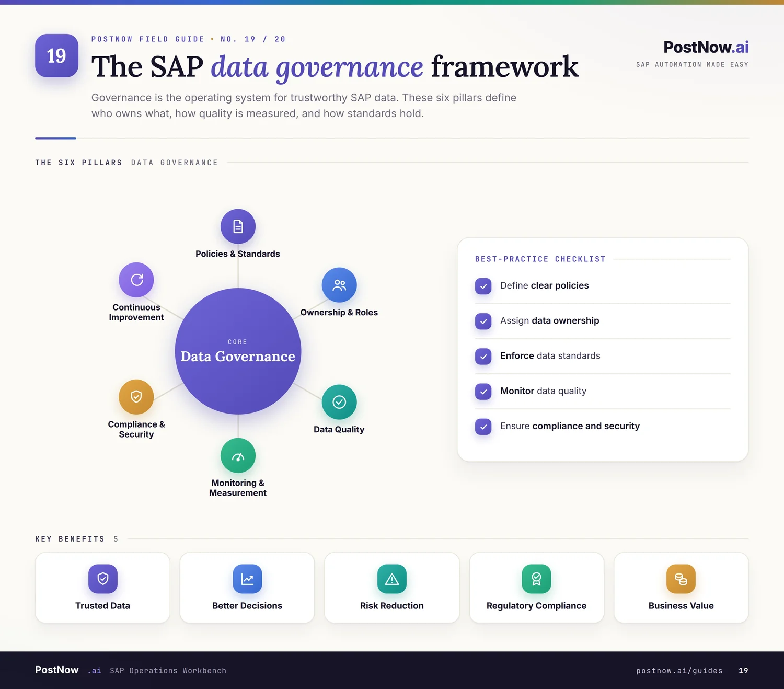Click the 'Risk Reduction' card text

tap(392, 605)
